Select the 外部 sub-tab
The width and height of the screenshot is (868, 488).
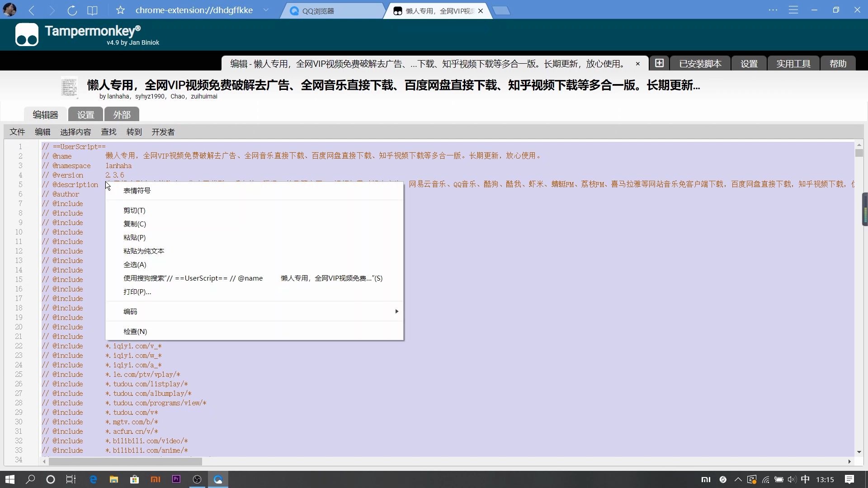(122, 115)
